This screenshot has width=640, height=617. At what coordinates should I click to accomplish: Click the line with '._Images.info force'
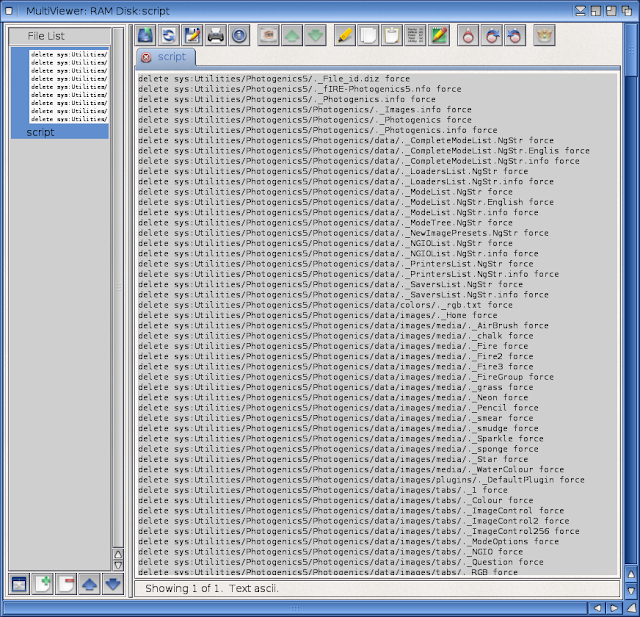click(x=305, y=109)
